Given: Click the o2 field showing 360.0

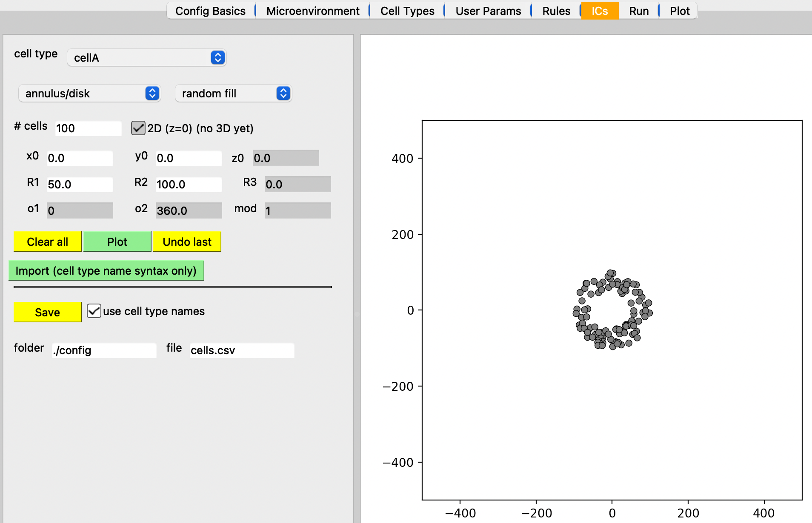Looking at the screenshot, I should [189, 210].
